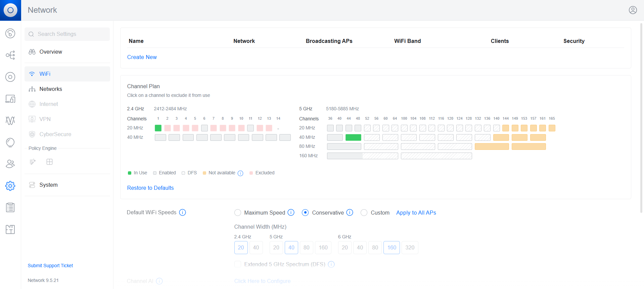Enable Extended 5 GHz Spectrum (DFS) checkbox
The width and height of the screenshot is (644, 289).
(x=238, y=264)
